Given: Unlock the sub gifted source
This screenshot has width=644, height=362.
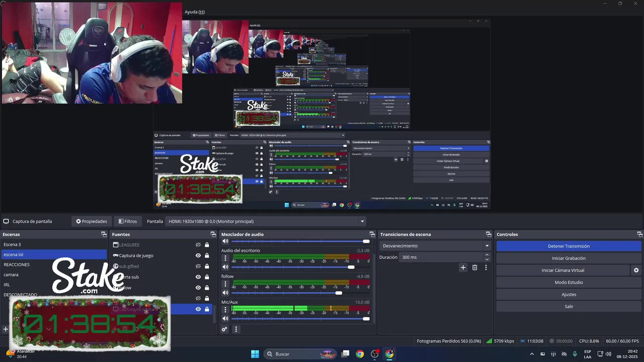Looking at the screenshot, I should point(207,266).
